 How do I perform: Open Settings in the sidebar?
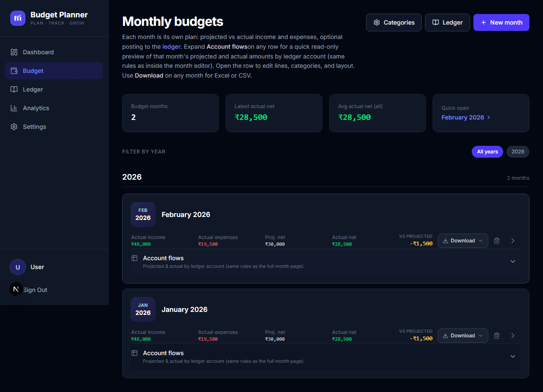[54, 127]
